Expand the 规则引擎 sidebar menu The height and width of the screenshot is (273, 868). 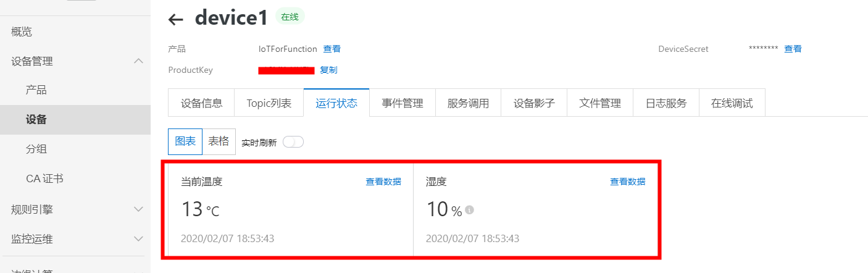click(x=139, y=209)
